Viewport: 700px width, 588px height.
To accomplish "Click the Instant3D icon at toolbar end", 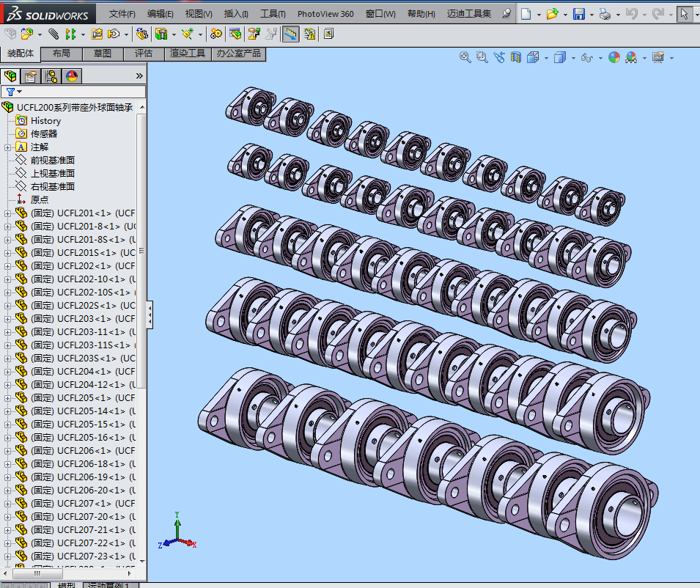I will click(329, 34).
